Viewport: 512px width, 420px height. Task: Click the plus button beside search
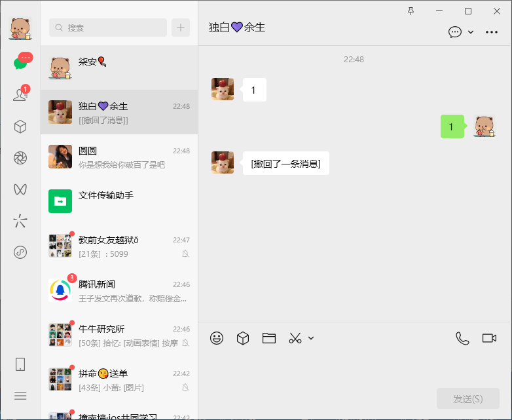181,28
